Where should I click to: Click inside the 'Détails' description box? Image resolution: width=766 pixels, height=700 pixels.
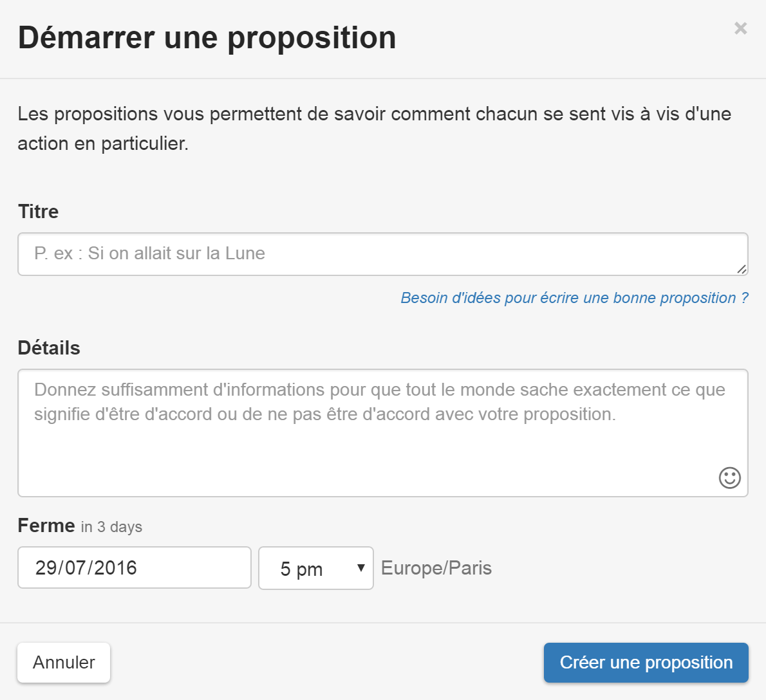(383, 431)
